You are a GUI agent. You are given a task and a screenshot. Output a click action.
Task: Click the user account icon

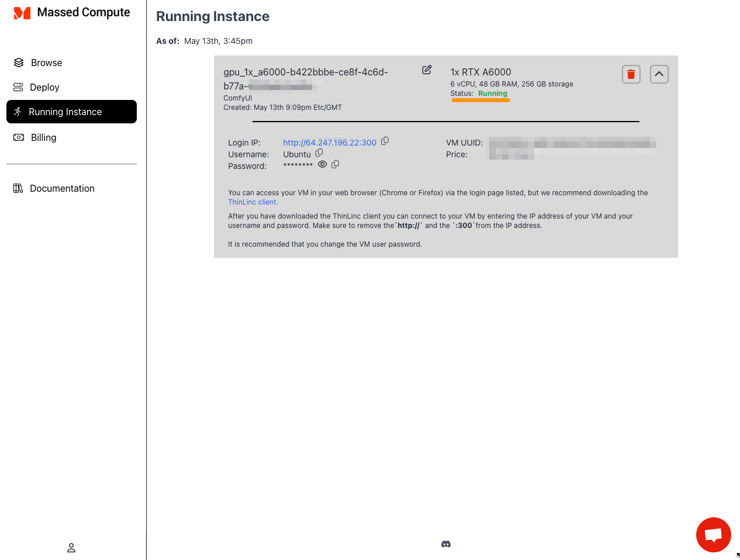pyautogui.click(x=71, y=548)
